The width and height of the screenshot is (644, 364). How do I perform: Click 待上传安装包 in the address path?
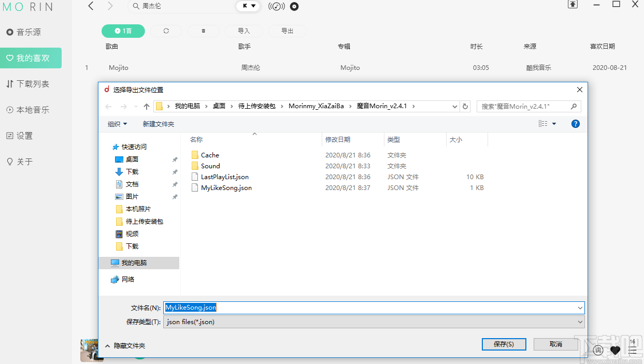(x=257, y=106)
